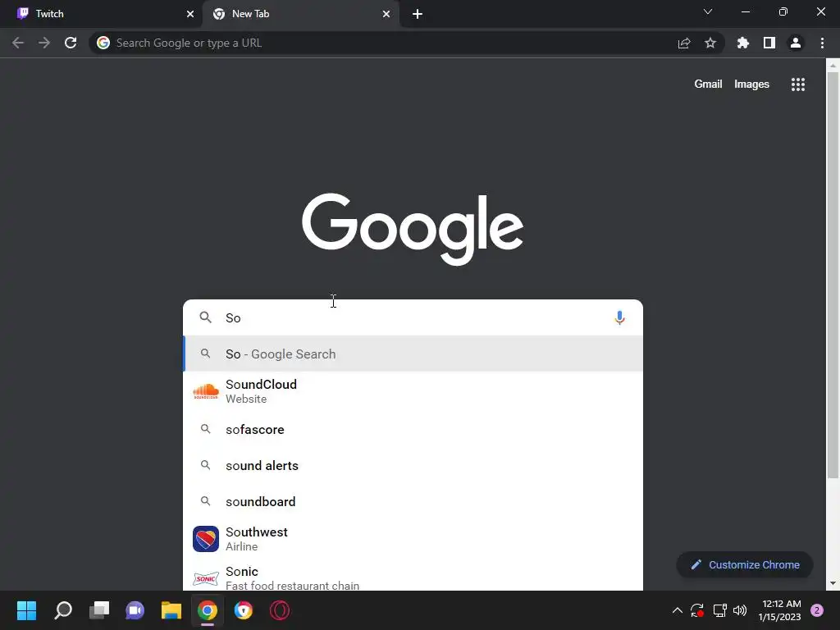This screenshot has width=840, height=630.
Task: Open Task View on the taskbar
Action: pos(99,610)
